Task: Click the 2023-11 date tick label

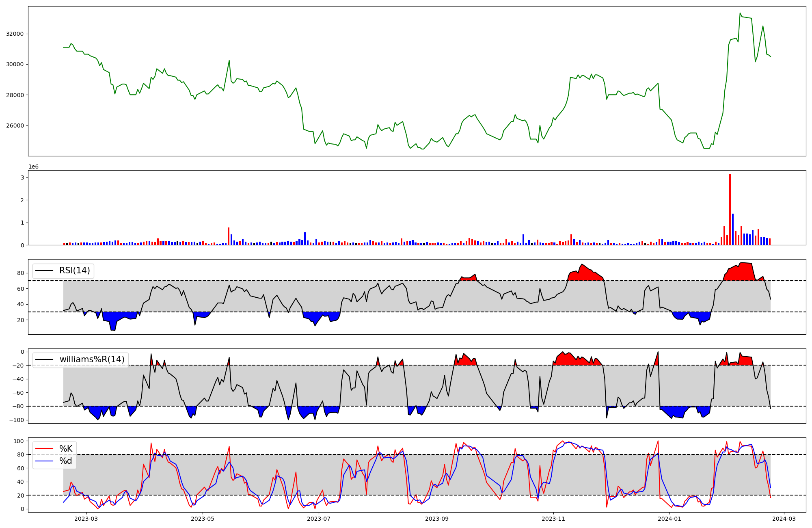Action: [x=553, y=519]
